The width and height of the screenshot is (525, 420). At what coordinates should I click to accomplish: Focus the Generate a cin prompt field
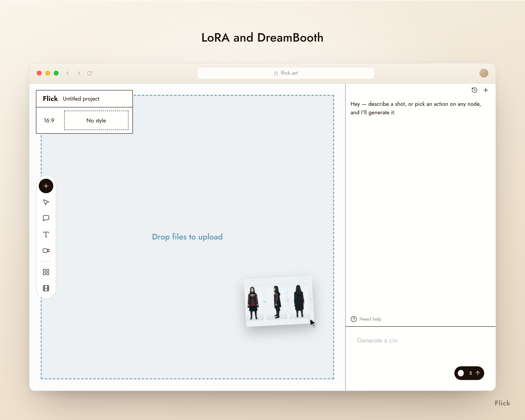pyautogui.click(x=420, y=340)
